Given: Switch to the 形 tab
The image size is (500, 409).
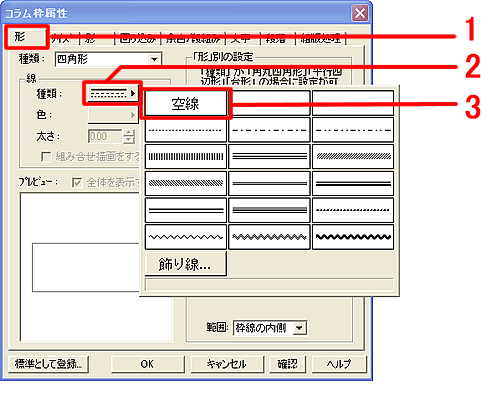Looking at the screenshot, I should [x=26, y=37].
